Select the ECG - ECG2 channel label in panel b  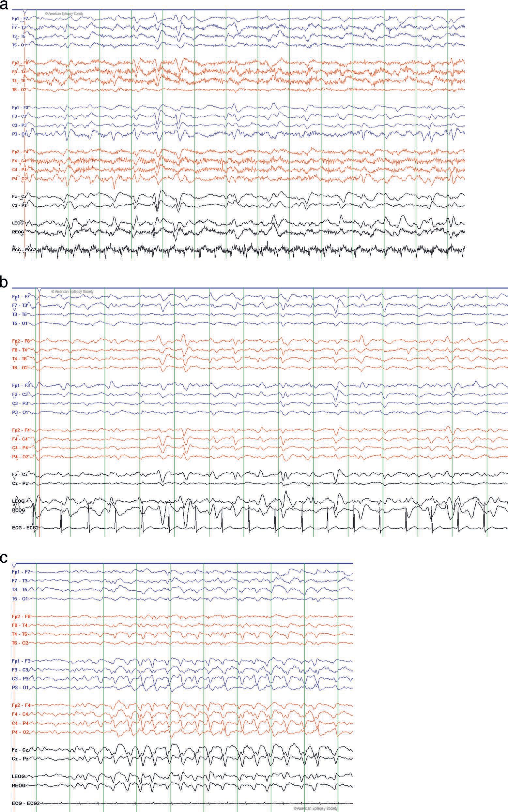click(25, 528)
